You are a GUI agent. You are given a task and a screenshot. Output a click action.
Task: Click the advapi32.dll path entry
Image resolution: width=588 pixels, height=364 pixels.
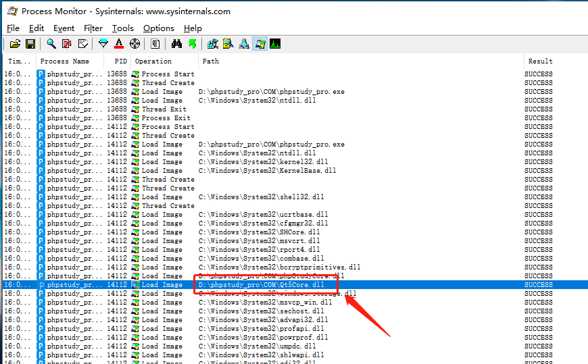[264, 320]
